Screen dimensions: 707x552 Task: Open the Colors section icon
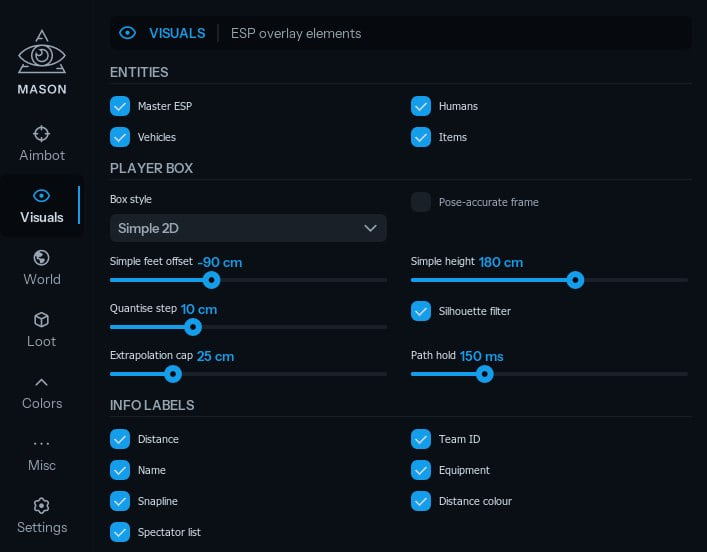pos(41,382)
